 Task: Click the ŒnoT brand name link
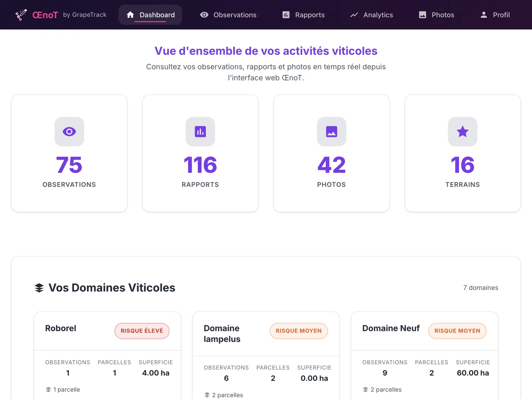(x=45, y=15)
